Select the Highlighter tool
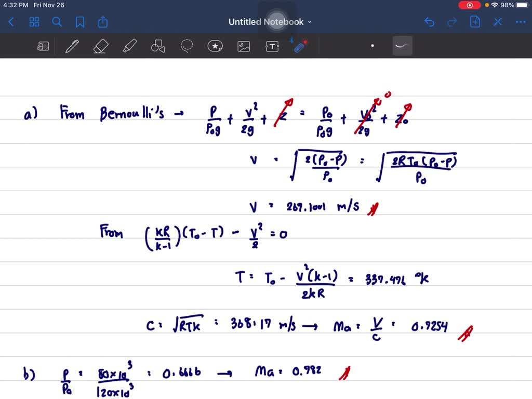Image resolution: width=532 pixels, height=399 pixels. point(129,46)
